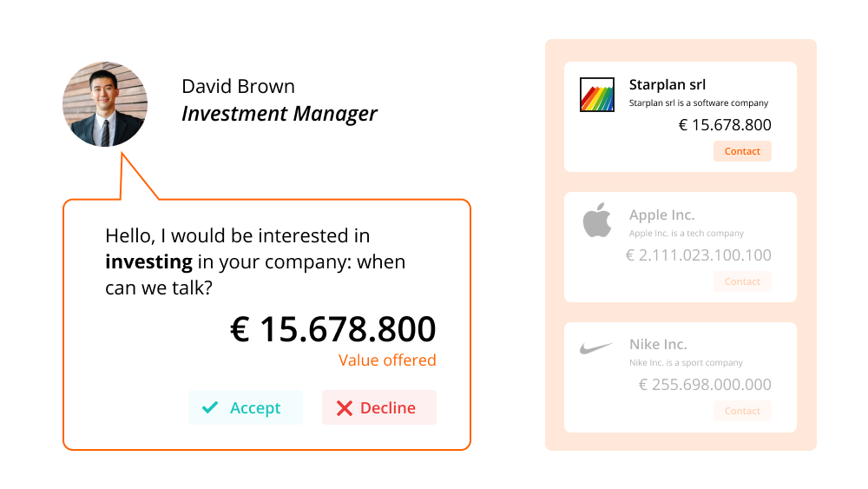Click the Nike swoosh logo icon

pos(597,348)
